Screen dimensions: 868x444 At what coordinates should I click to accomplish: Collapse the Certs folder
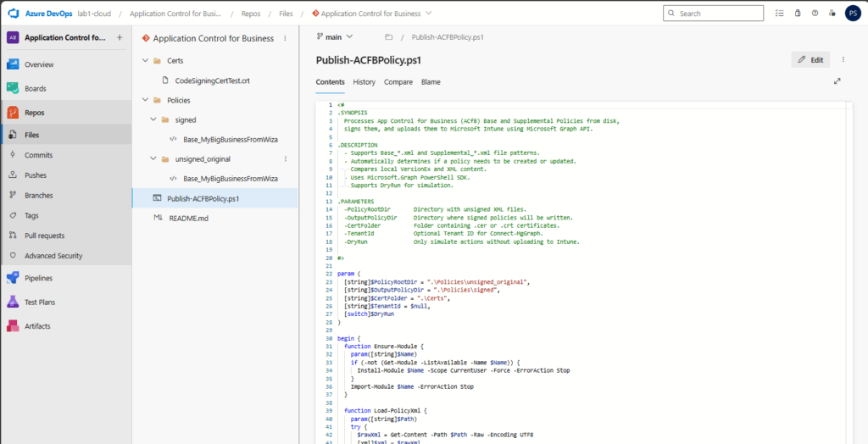pos(146,61)
